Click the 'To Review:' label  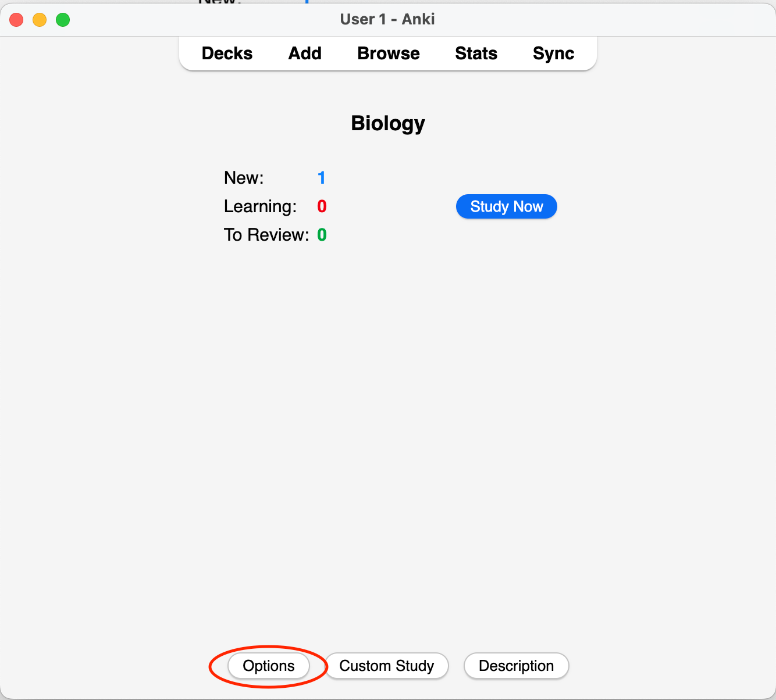tap(266, 235)
